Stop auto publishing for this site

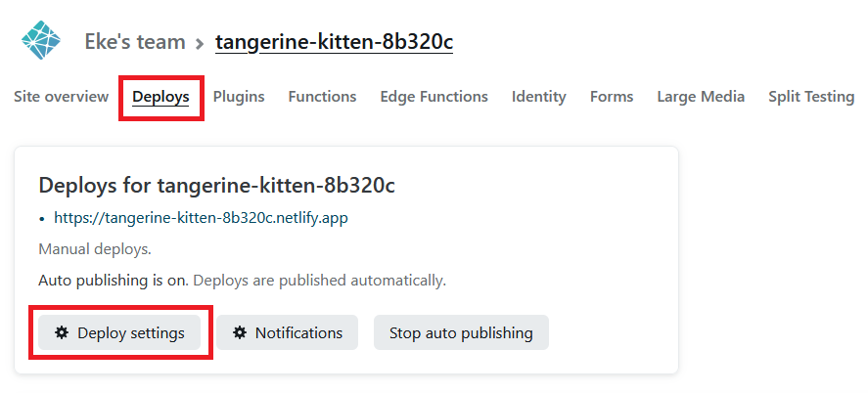pyautogui.click(x=461, y=332)
